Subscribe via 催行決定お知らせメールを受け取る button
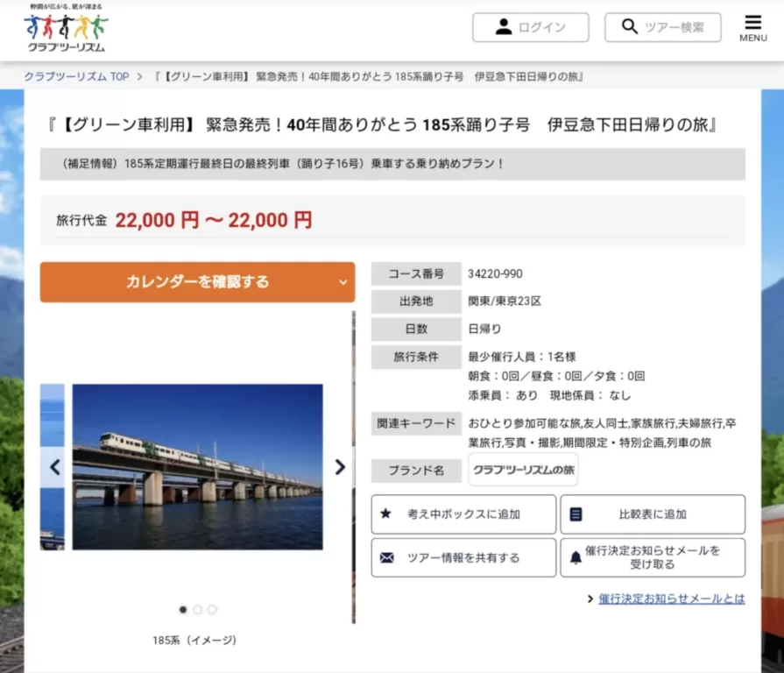Viewport: 784px width, 673px height. 653,557
